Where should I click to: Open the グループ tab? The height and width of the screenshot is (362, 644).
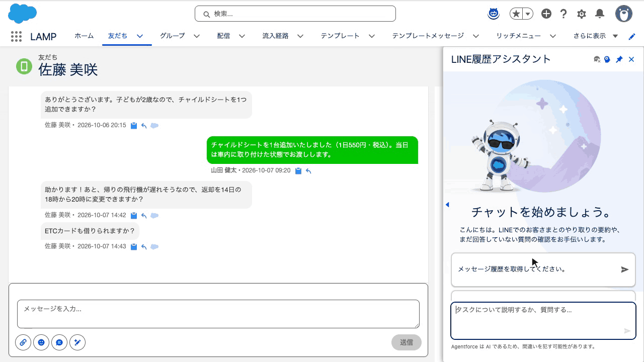point(173,36)
